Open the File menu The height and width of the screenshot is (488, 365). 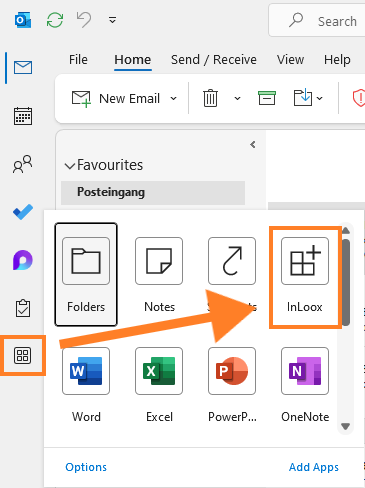78,60
